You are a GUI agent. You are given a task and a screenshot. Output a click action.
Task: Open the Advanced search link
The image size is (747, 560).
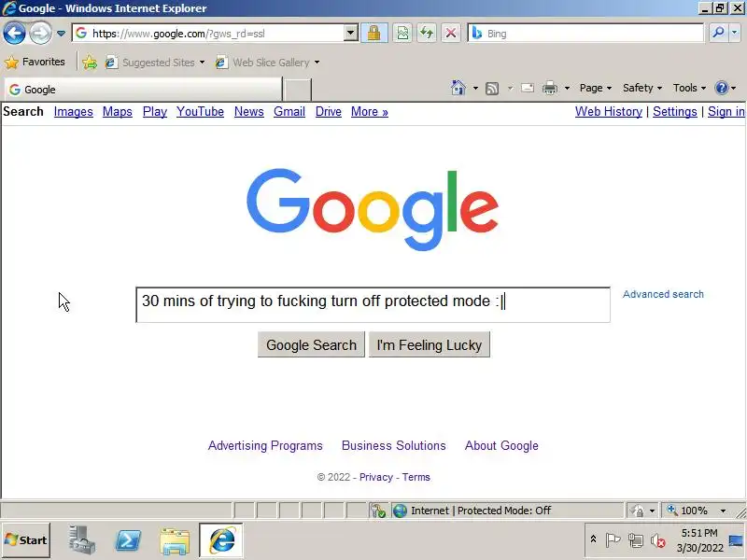tap(663, 294)
